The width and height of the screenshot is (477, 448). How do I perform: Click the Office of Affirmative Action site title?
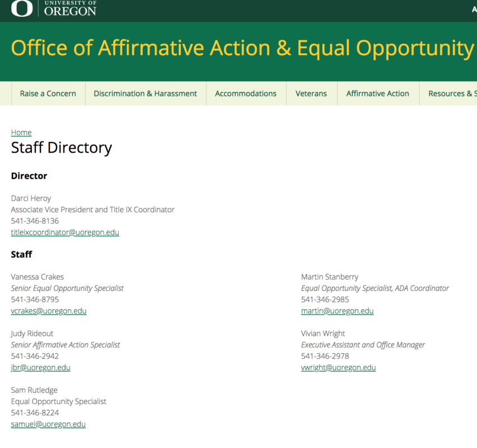242,48
